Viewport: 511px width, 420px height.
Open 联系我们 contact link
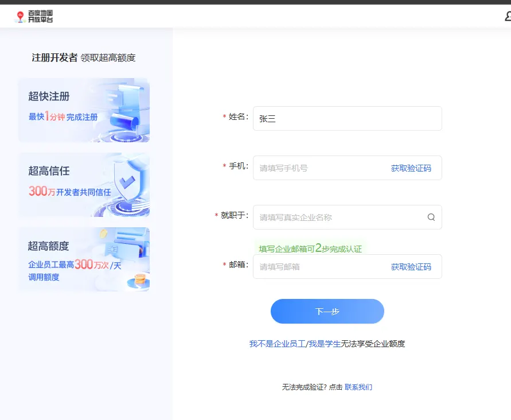coord(358,387)
